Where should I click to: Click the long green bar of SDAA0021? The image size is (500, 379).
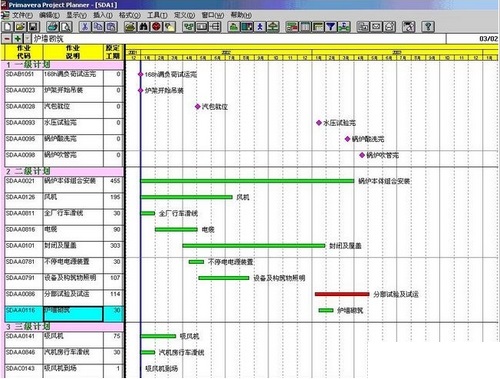(x=247, y=181)
